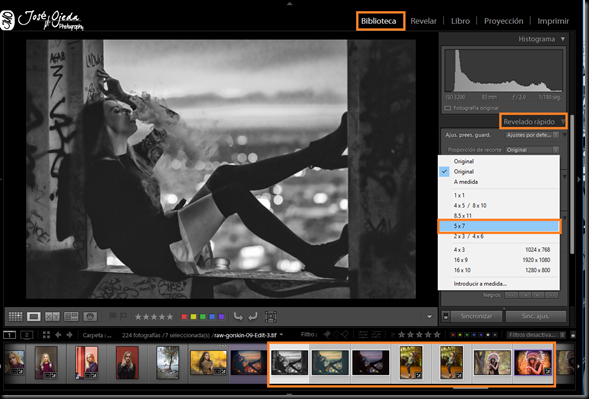This screenshot has height=399, width=589.
Task: Hide top panel with top arrow
Action: pos(289,3)
